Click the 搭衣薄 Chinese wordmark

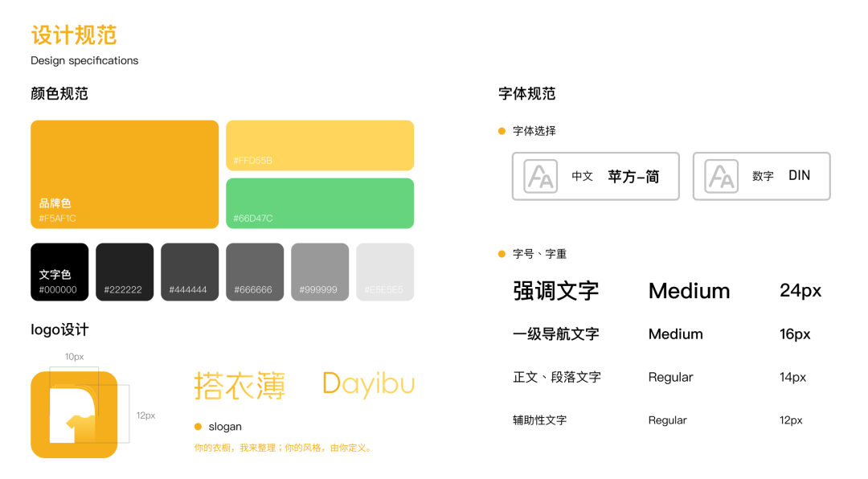tap(240, 386)
